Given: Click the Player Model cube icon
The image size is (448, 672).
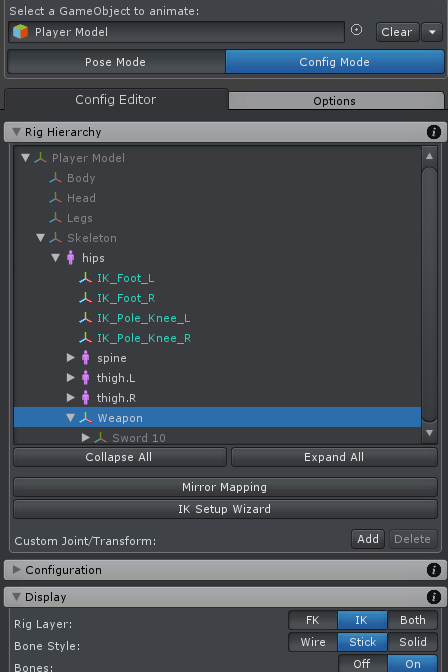Looking at the screenshot, I should pos(20,32).
